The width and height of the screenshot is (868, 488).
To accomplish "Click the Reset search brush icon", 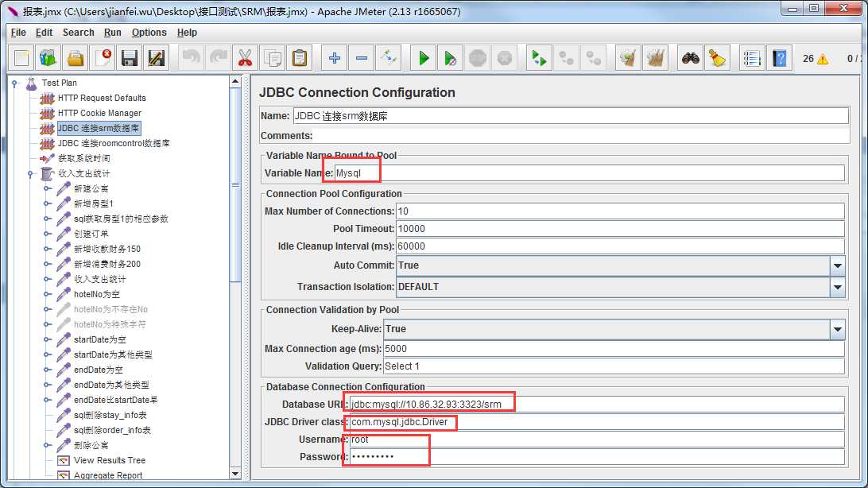I will coord(718,58).
